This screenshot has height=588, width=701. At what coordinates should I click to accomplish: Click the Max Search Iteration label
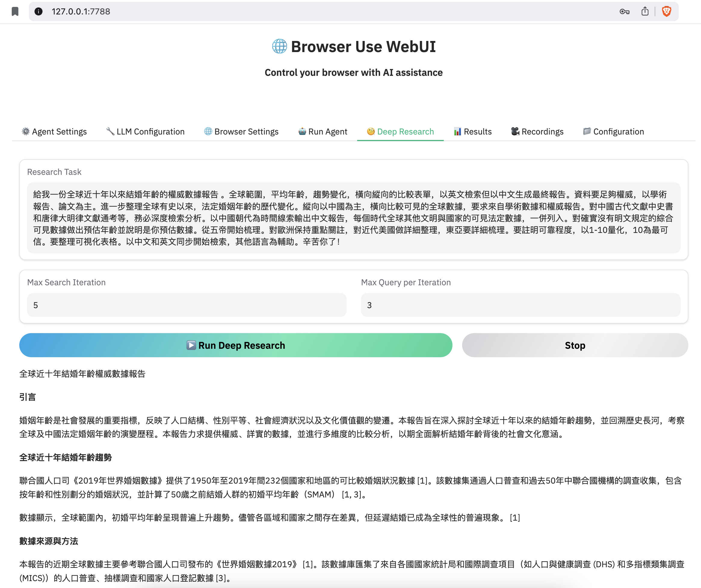point(66,283)
